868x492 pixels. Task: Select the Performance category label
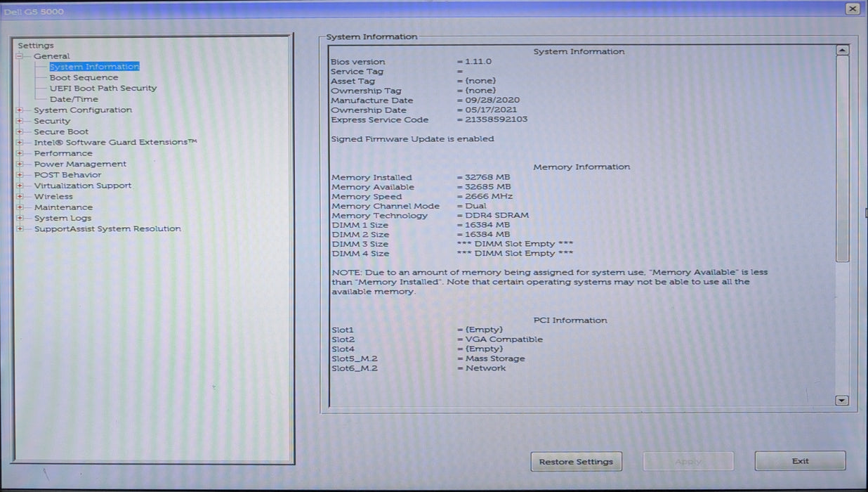[63, 153]
